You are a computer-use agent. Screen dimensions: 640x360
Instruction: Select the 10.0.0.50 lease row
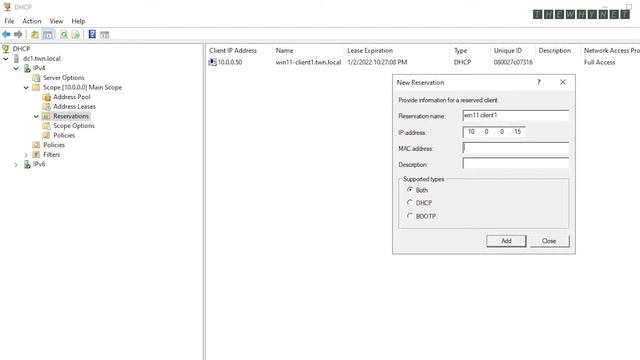pyautogui.click(x=423, y=62)
